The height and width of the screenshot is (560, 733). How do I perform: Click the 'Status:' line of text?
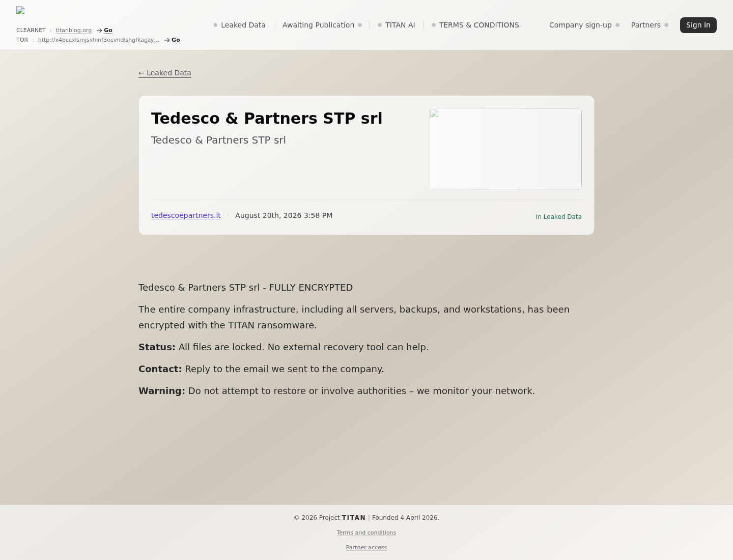click(284, 347)
